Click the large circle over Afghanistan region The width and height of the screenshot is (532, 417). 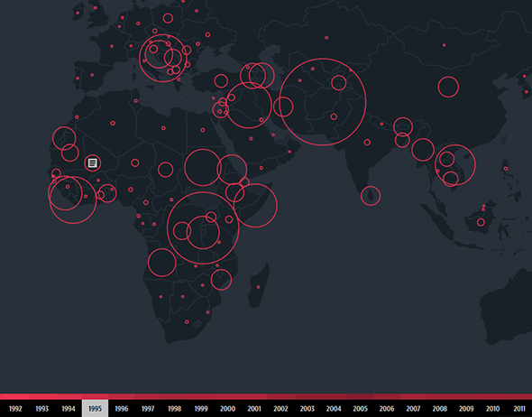coord(323,102)
